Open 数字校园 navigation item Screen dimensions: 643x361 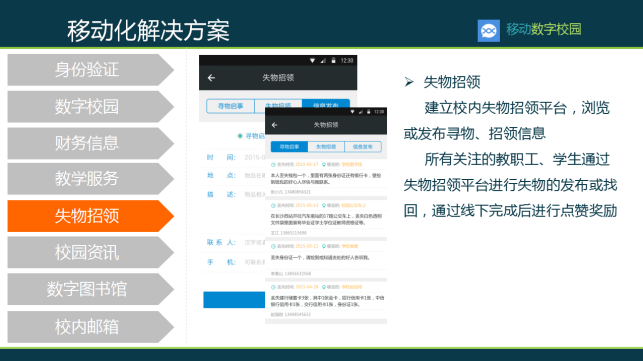pos(91,107)
